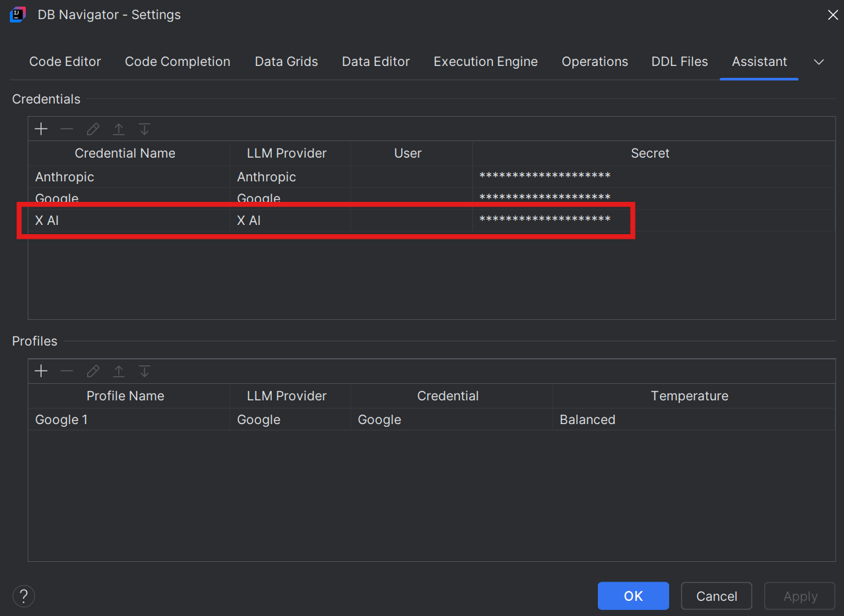844x616 pixels.
Task: Click the Google secret masked value
Action: pyautogui.click(x=545, y=198)
